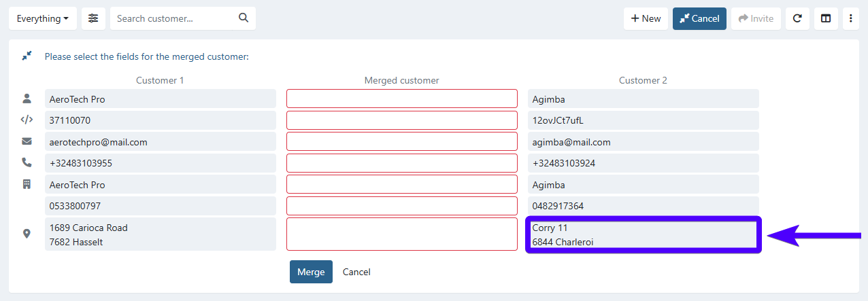Click the merge arrows icon beside instructions
The width and height of the screenshot is (868, 301).
tap(27, 56)
